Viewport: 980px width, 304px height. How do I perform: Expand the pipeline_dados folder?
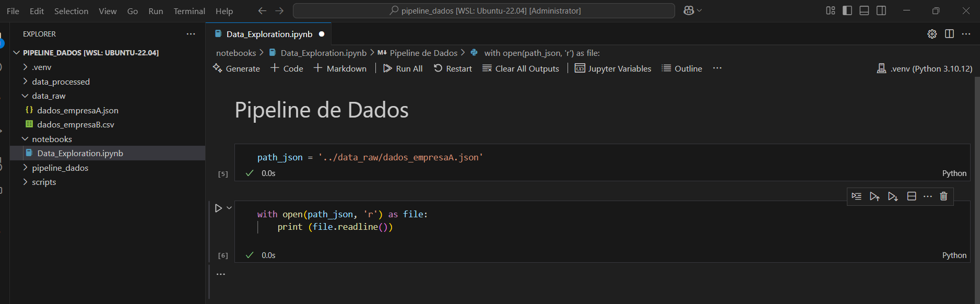click(108, 168)
